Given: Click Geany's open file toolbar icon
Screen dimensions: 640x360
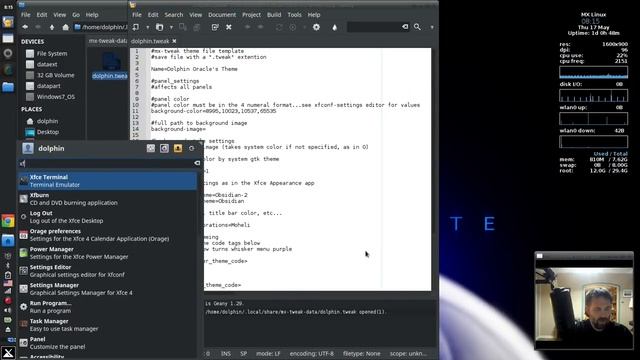Looking at the screenshot, I should (160, 27).
